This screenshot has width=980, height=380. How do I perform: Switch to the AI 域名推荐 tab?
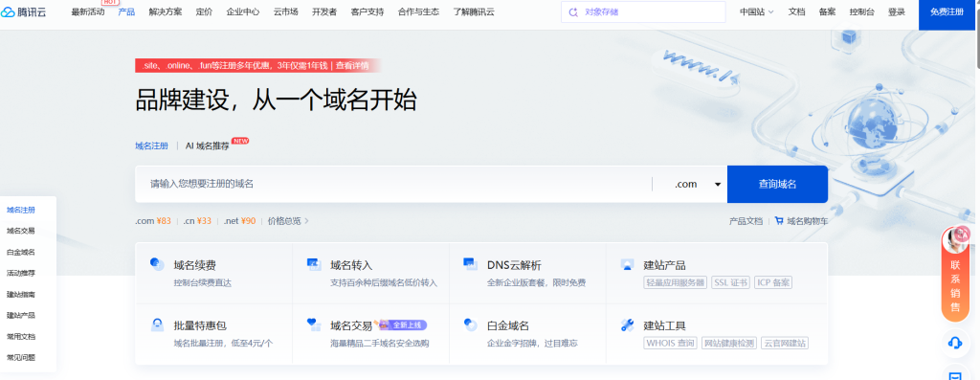(x=207, y=145)
